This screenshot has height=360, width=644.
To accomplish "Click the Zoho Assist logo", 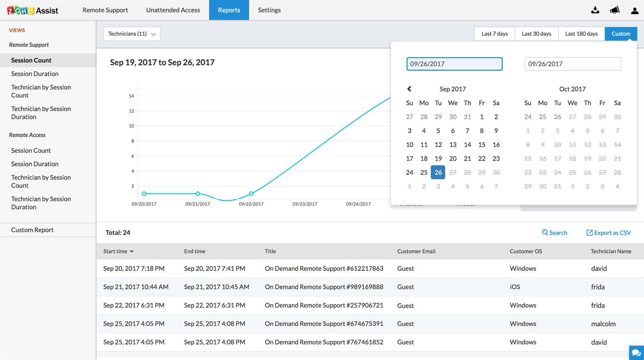I will (33, 10).
